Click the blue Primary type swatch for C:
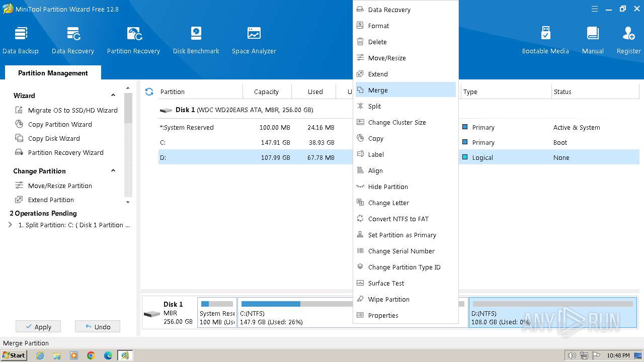 point(465,142)
